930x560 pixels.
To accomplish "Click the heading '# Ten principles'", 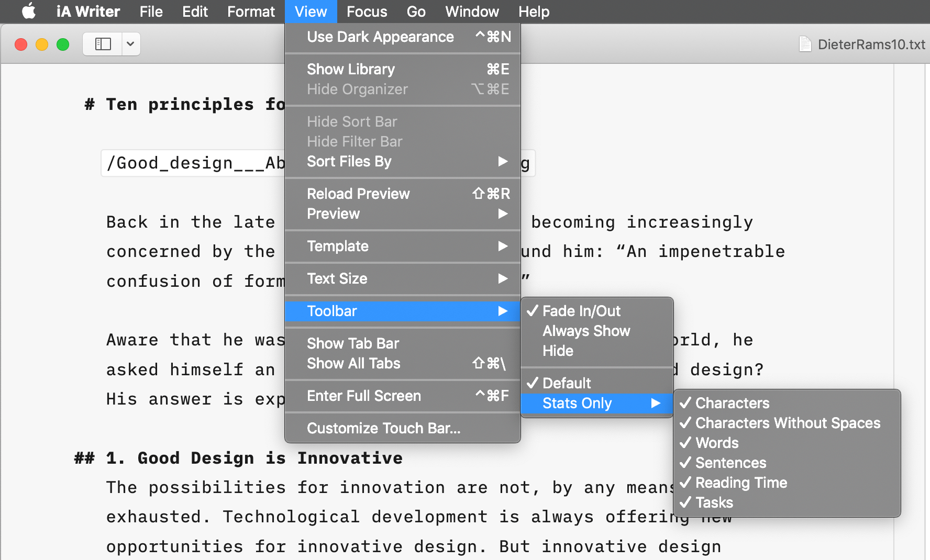I will tap(169, 104).
